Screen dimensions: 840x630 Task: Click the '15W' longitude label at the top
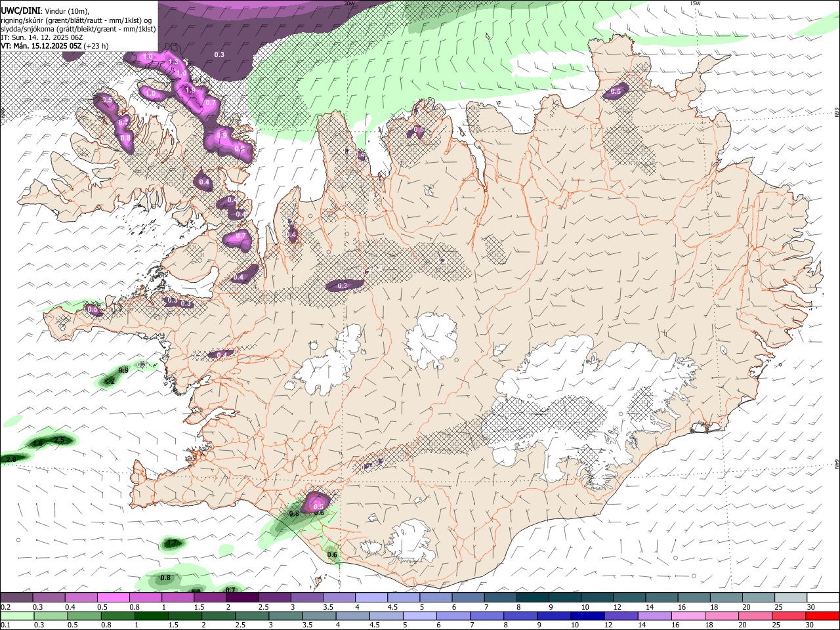click(x=695, y=3)
